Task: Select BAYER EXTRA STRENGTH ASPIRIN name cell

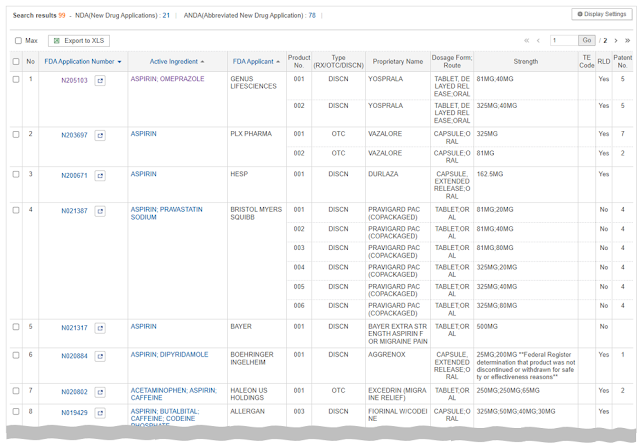Action: point(398,334)
